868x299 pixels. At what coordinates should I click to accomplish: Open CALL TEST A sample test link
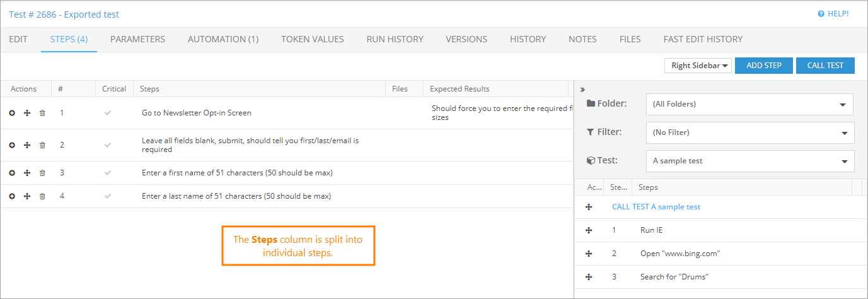click(656, 207)
